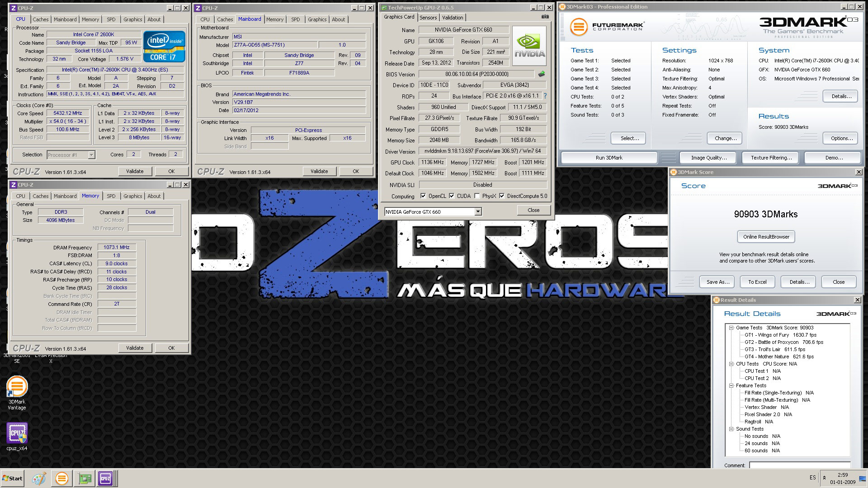The image size is (868, 488).
Task: Switch to the Sensors tab in GPU-Z
Action: [428, 18]
